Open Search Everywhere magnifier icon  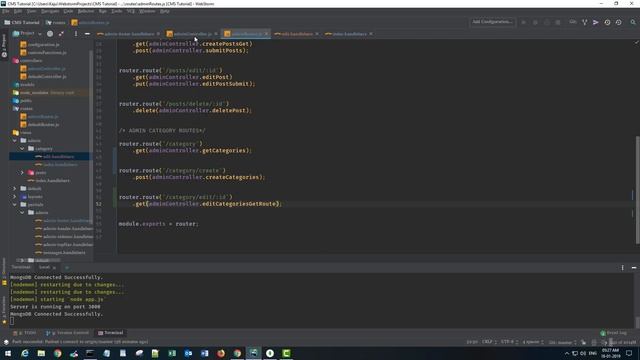click(633, 22)
